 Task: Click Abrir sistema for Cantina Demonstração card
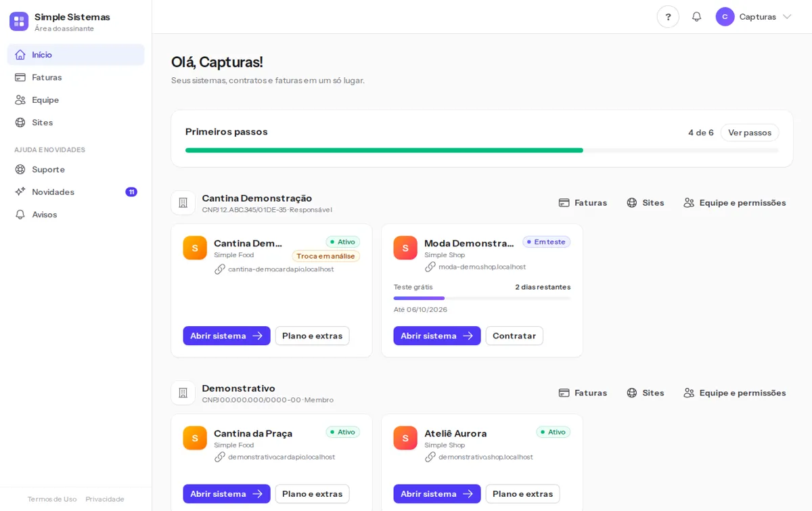coord(227,336)
